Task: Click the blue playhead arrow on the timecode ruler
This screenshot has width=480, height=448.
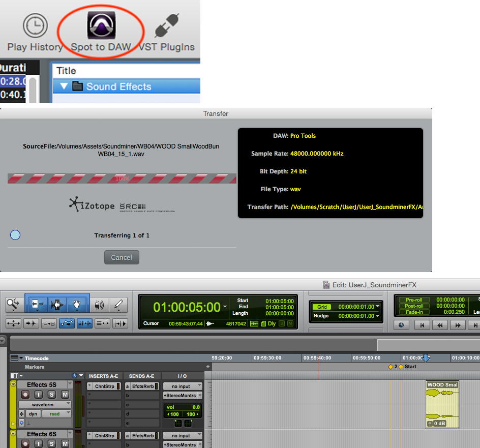Action: click(426, 357)
